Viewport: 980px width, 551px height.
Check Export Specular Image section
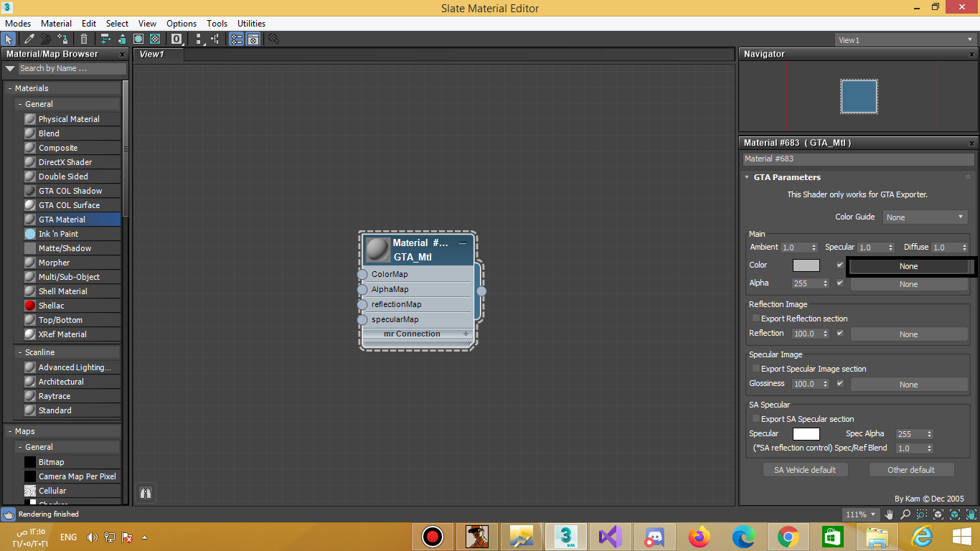pyautogui.click(x=755, y=369)
